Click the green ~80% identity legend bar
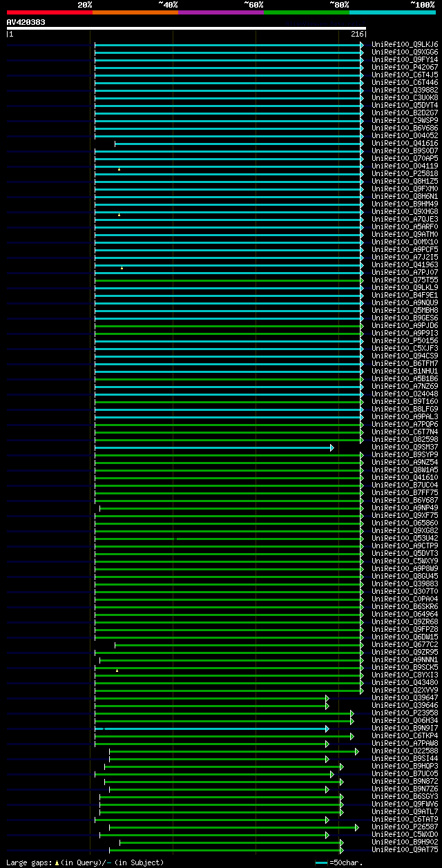This screenshot has width=442, height=868. click(307, 12)
